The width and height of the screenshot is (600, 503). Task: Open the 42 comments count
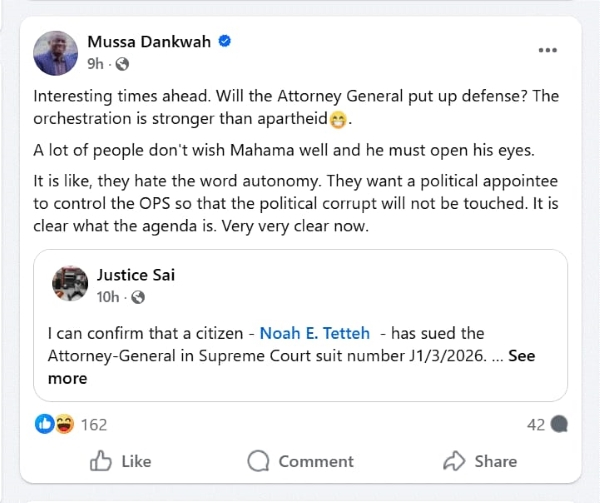536,425
